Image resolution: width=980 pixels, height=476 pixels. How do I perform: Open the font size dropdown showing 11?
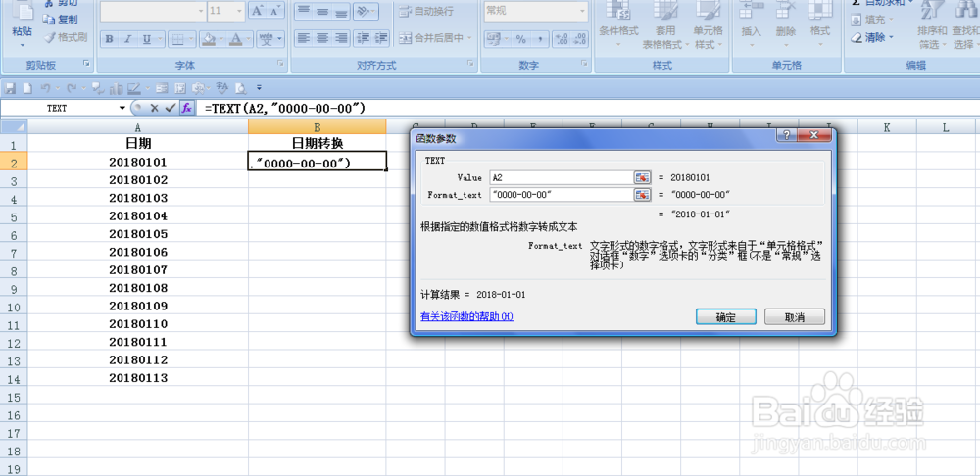(241, 11)
